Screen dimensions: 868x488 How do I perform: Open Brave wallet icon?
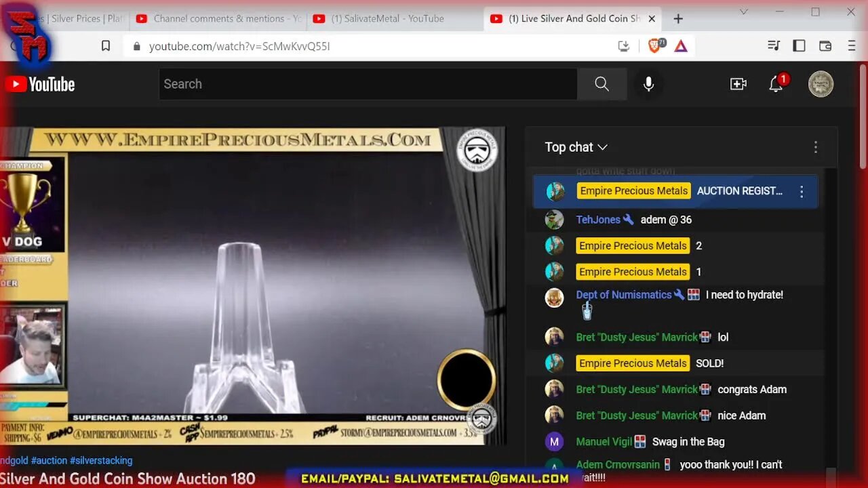(x=825, y=46)
